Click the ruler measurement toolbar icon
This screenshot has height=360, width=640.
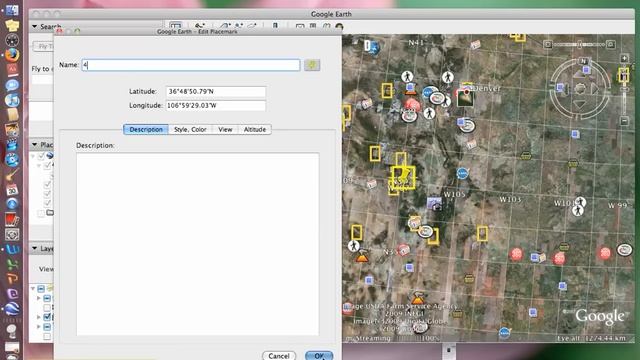275,26
